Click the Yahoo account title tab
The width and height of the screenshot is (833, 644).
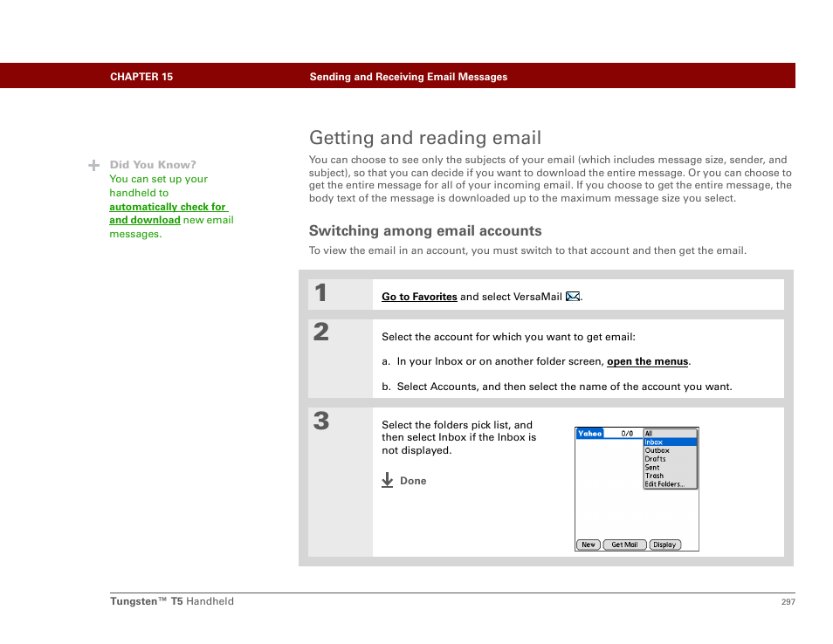coord(589,433)
